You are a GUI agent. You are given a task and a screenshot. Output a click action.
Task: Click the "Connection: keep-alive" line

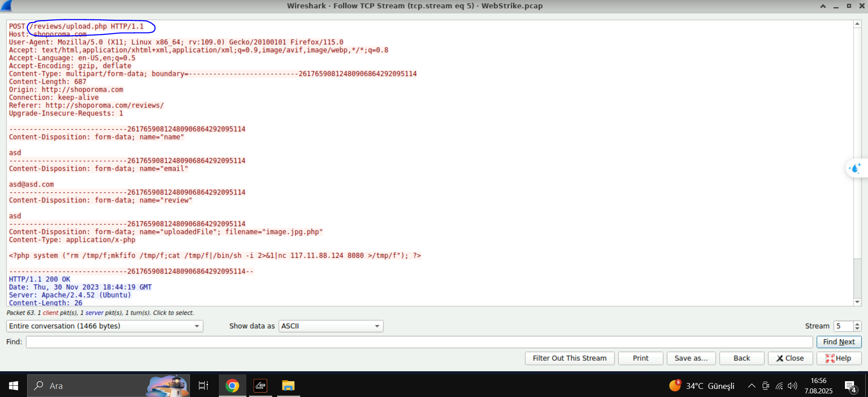click(x=54, y=98)
